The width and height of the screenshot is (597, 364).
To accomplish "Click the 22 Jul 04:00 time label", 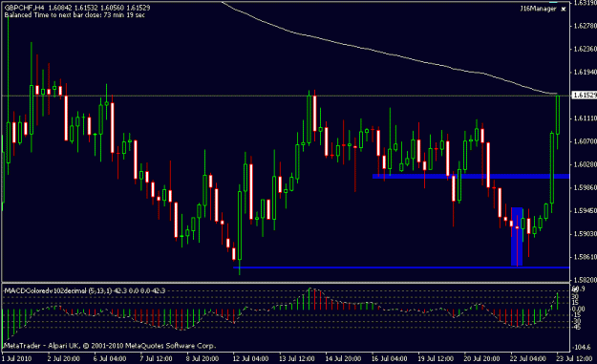I will click(x=528, y=358).
